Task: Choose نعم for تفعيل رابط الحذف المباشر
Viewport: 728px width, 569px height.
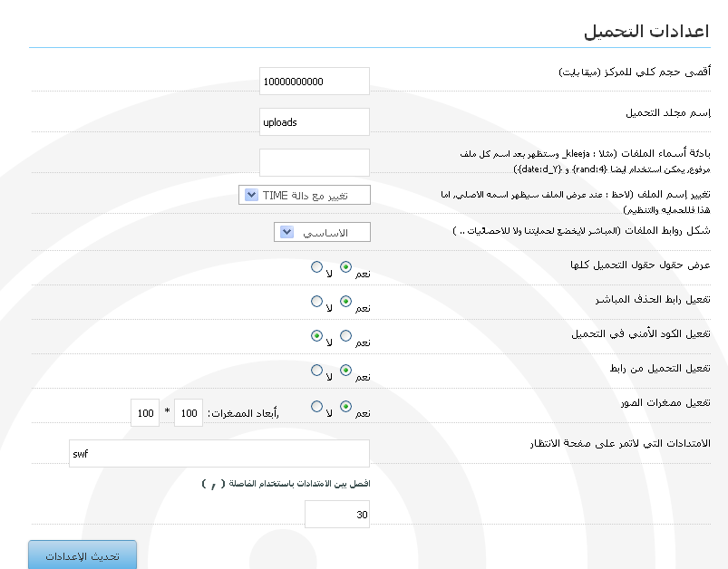Action: (345, 302)
